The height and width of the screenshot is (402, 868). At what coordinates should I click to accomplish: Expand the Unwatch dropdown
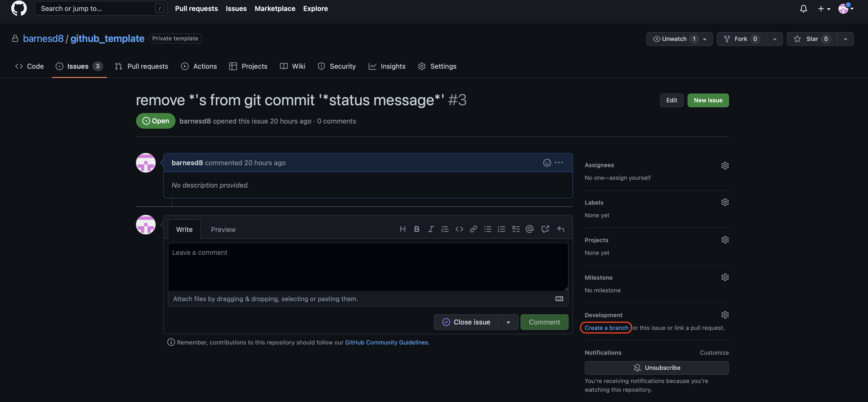(x=704, y=39)
